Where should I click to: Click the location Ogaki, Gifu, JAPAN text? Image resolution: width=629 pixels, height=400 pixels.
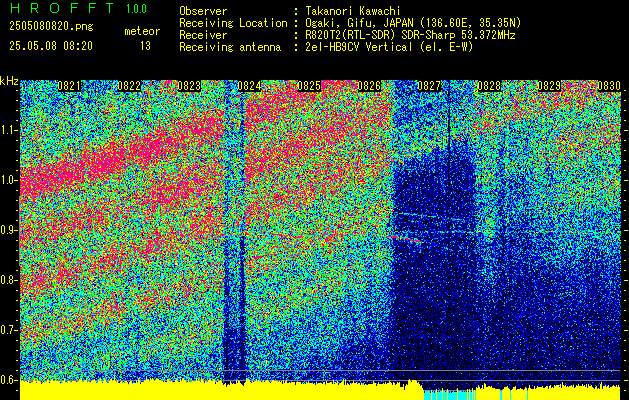pos(413,23)
